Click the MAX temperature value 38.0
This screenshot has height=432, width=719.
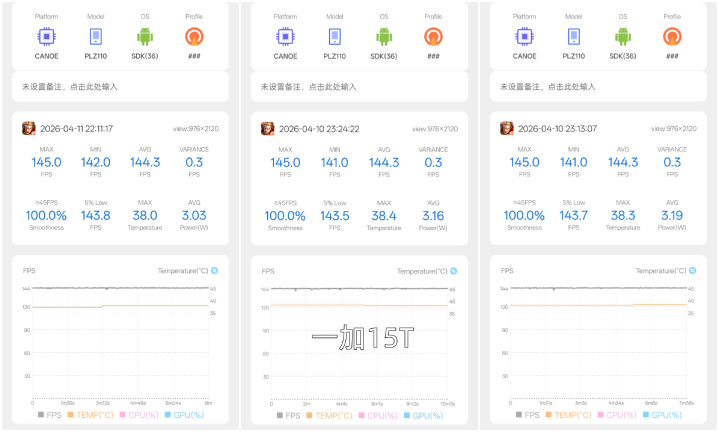(x=145, y=216)
